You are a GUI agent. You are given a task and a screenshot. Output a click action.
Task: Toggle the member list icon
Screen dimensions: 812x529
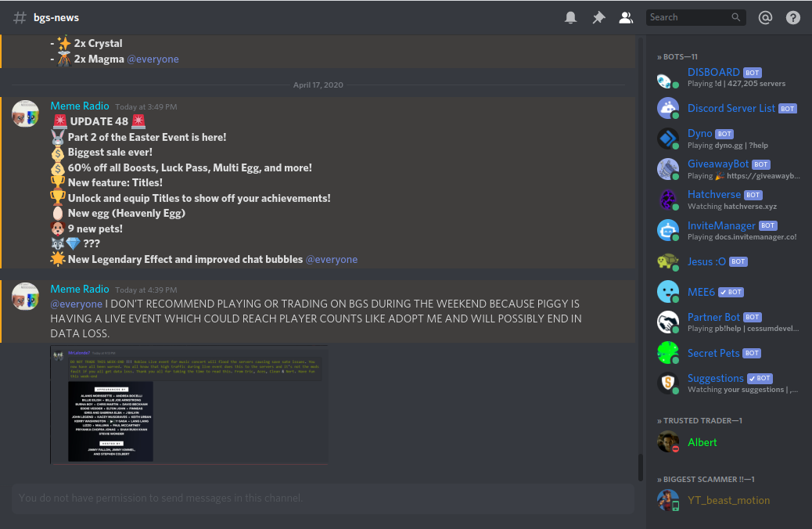626,18
